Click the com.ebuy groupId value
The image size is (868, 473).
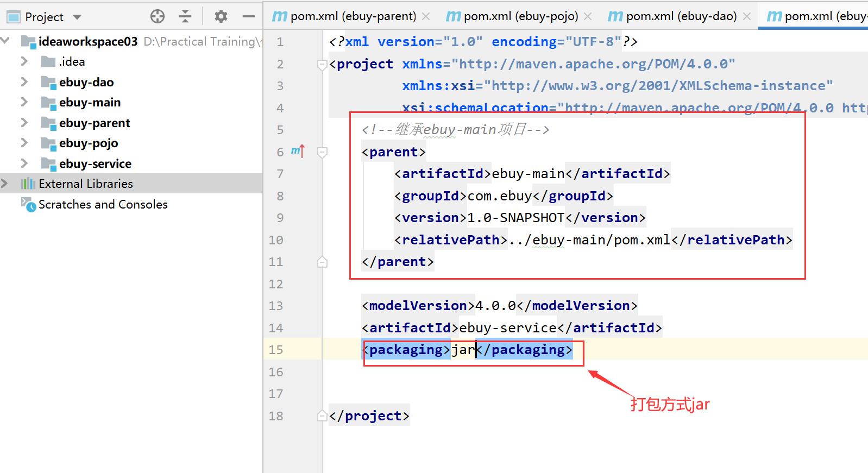tap(500, 196)
